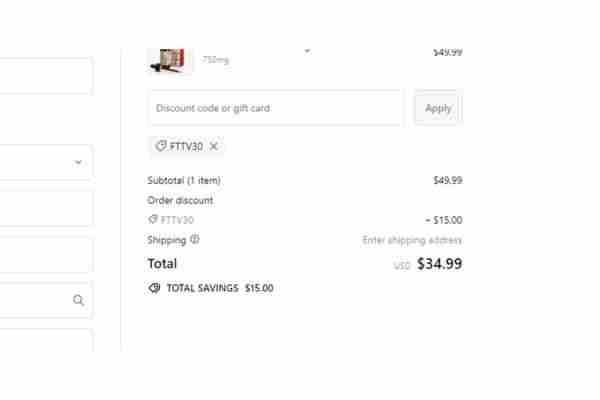
Task: Click the 750mg product variant text
Action: pyautogui.click(x=215, y=60)
